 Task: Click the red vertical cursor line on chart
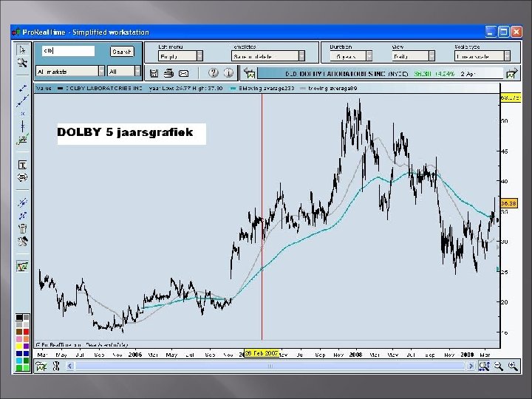point(262,217)
